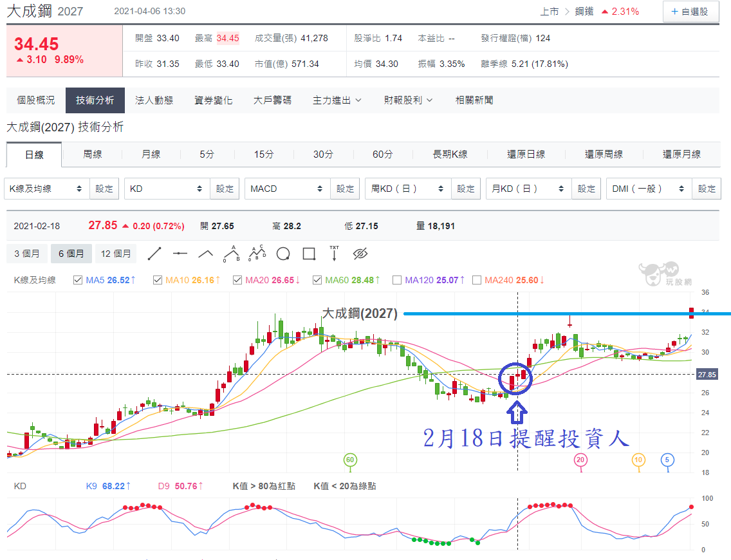Open the 大戶籌碼 section
The image size is (731, 560).
(x=272, y=100)
